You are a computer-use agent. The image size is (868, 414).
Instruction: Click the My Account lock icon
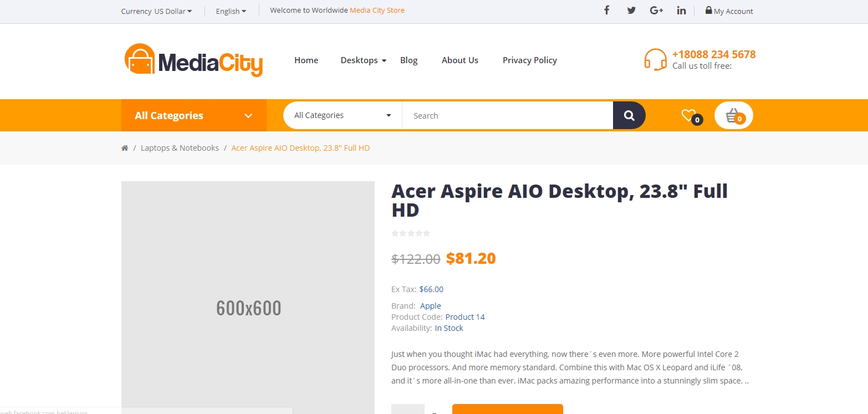(x=708, y=10)
